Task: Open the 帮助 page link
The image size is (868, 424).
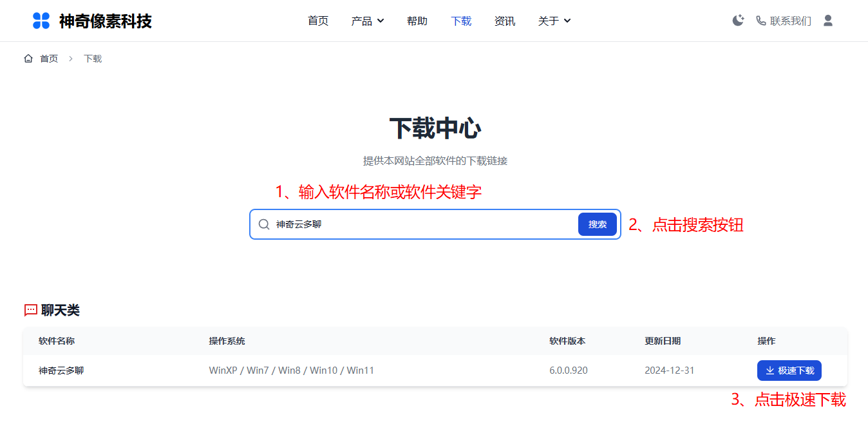Action: pyautogui.click(x=417, y=21)
